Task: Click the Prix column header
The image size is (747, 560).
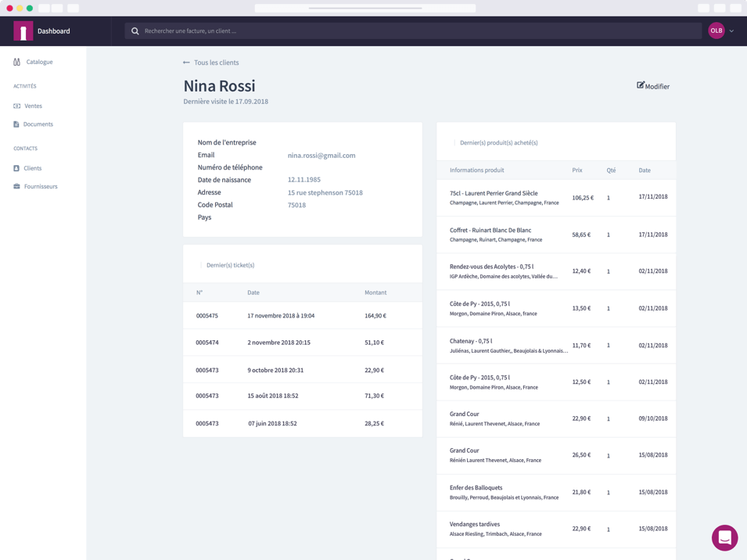Action: coord(577,170)
